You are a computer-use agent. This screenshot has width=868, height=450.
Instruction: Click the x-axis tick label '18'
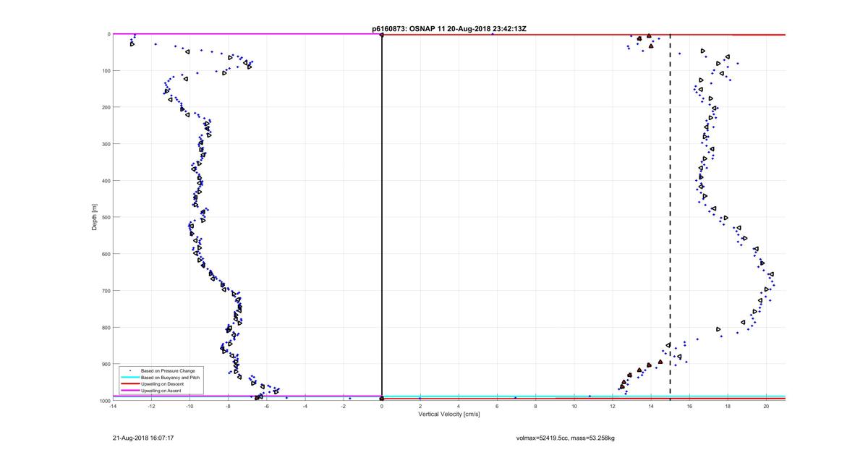point(728,406)
